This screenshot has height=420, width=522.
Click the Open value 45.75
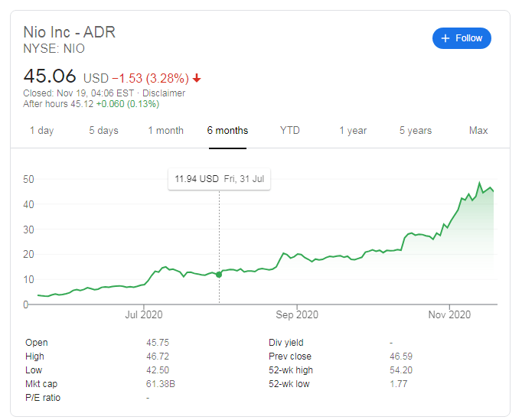tap(158, 343)
